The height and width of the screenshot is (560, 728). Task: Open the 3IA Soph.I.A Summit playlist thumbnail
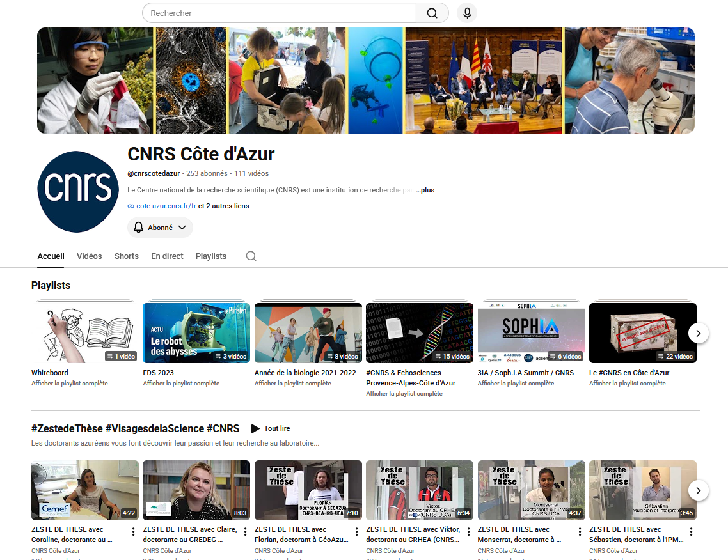point(531,332)
